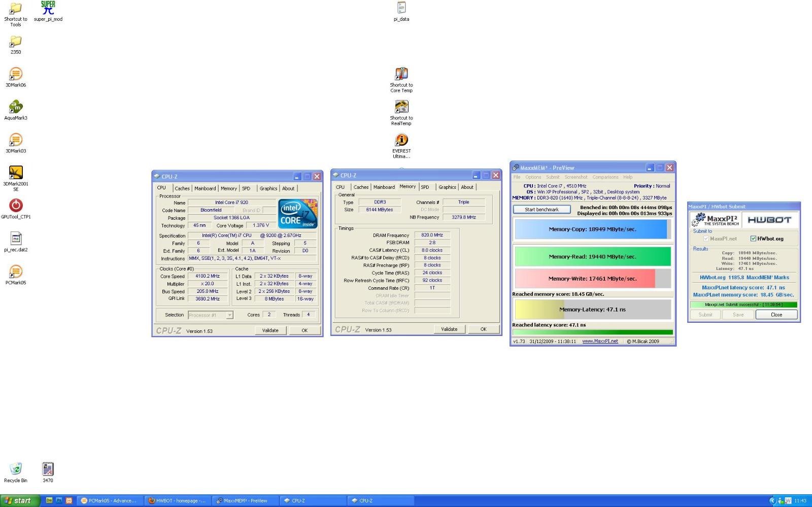Toggle the HWbot.org submit checkbox
Screen dimensions: 812x507
[x=753, y=239]
